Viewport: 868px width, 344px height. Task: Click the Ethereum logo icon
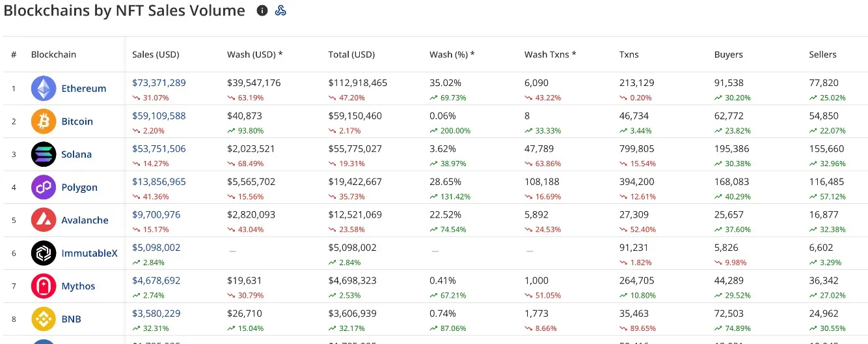(44, 89)
